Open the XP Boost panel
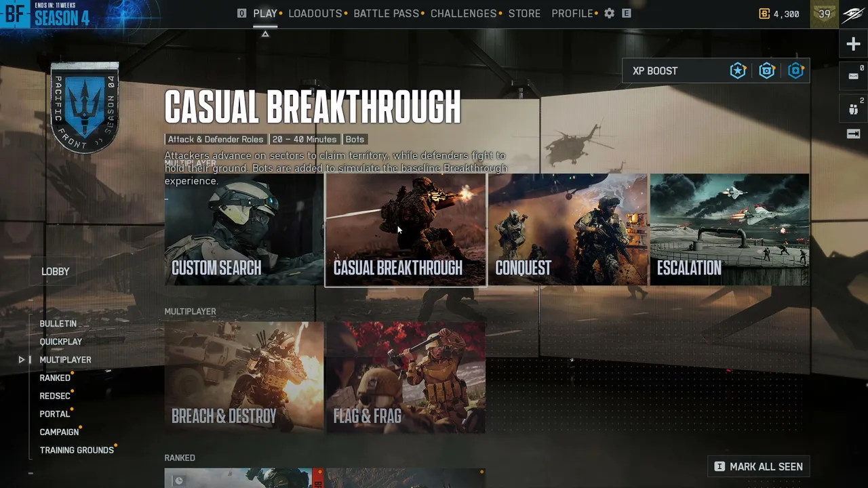 [715, 70]
